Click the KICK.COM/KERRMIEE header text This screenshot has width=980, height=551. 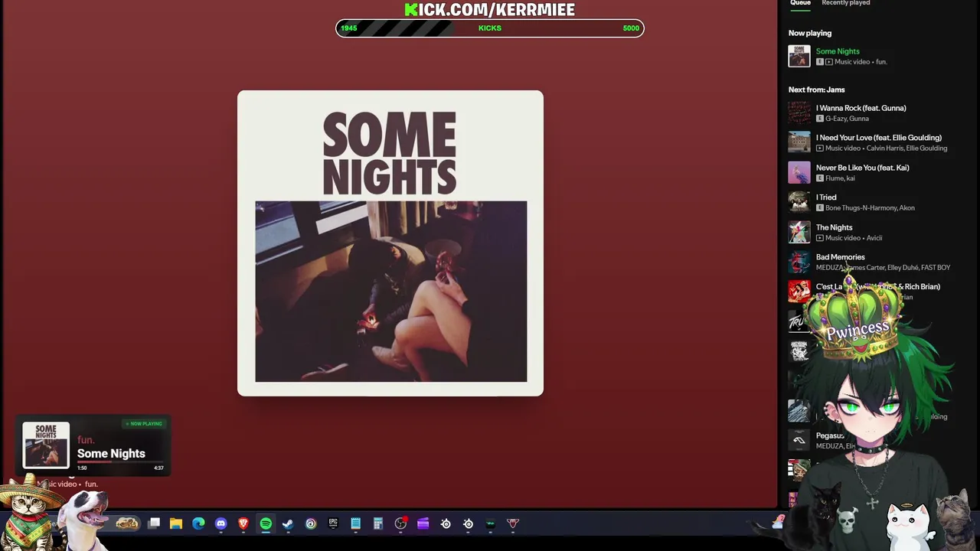pos(490,9)
